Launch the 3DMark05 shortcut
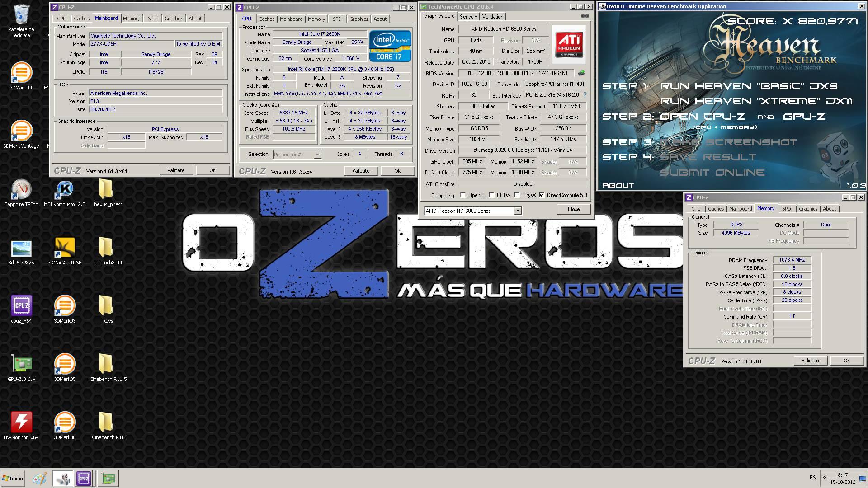Screen dimensions: 868x488 click(x=65, y=368)
